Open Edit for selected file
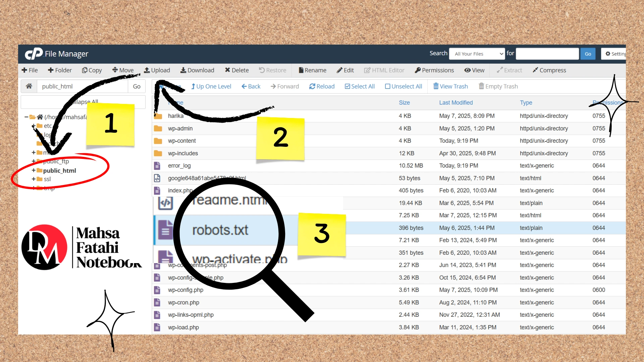644x362 pixels. [345, 70]
